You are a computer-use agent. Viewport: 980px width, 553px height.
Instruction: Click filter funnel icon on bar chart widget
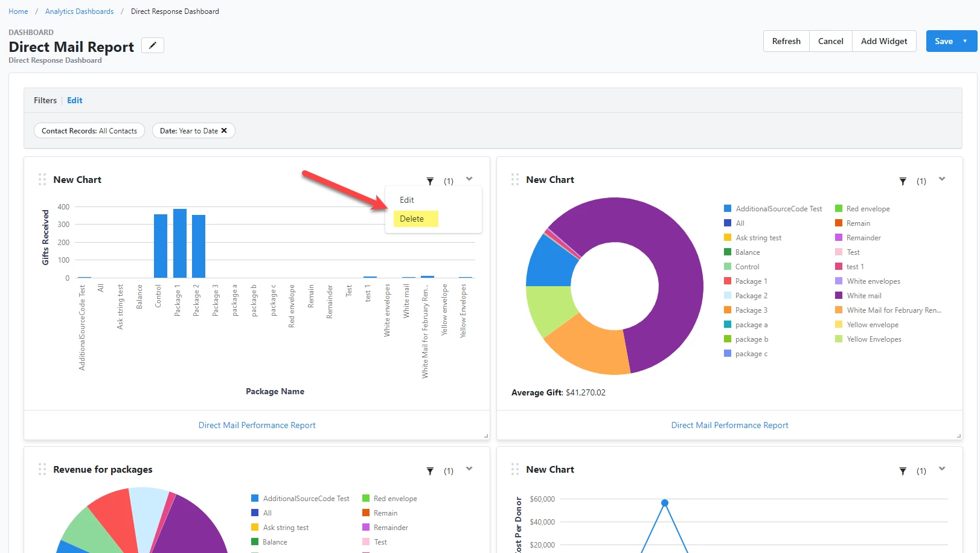(x=430, y=181)
